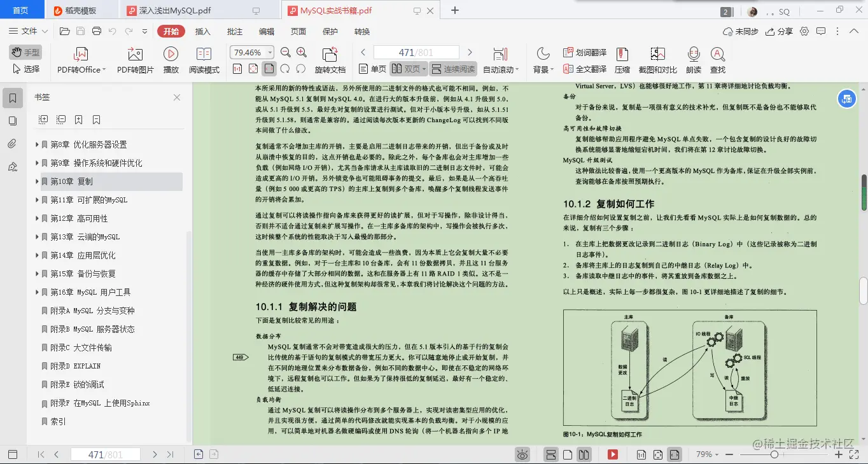The width and height of the screenshot is (868, 464).
Task: Open the 稻壳模板 tab
Action: pos(81,10)
